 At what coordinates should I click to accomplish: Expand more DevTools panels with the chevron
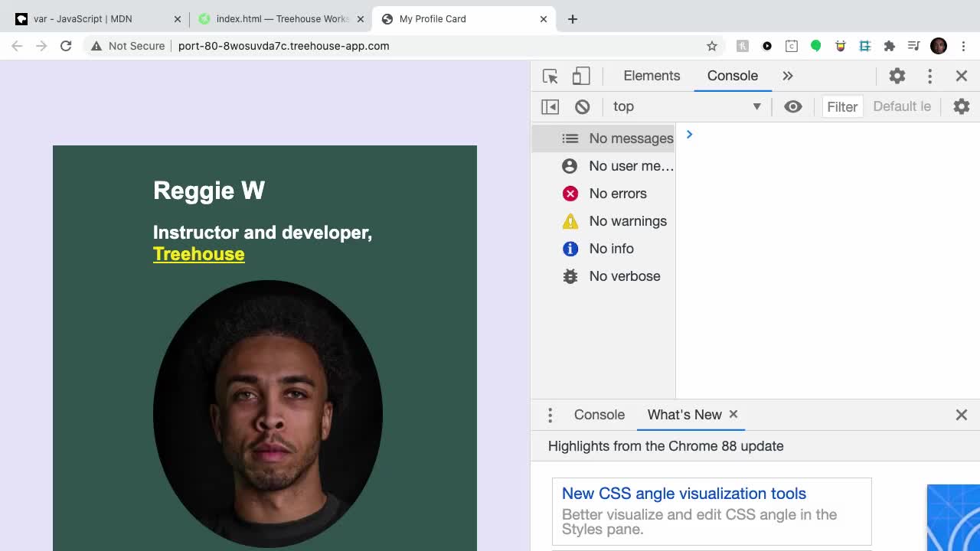tap(788, 76)
